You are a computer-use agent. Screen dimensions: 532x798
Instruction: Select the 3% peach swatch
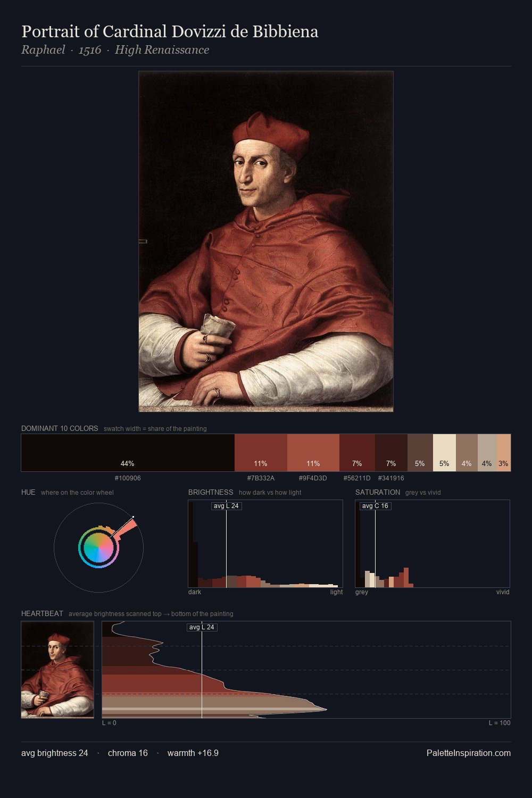pyautogui.click(x=503, y=453)
